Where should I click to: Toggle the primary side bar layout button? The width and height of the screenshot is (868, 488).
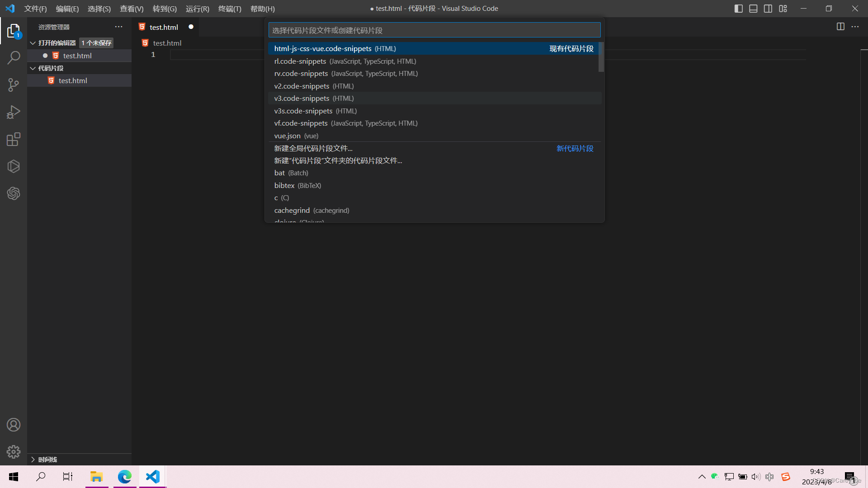[x=739, y=9]
